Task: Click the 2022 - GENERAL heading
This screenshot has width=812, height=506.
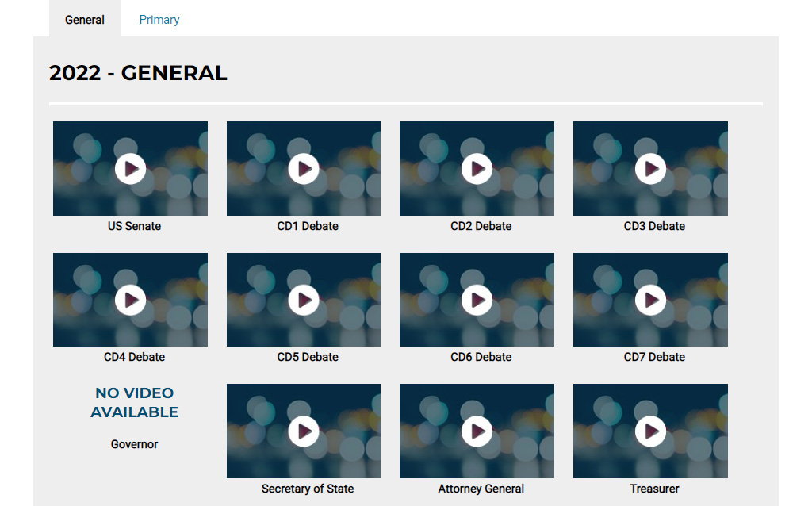Action: pyautogui.click(x=138, y=73)
